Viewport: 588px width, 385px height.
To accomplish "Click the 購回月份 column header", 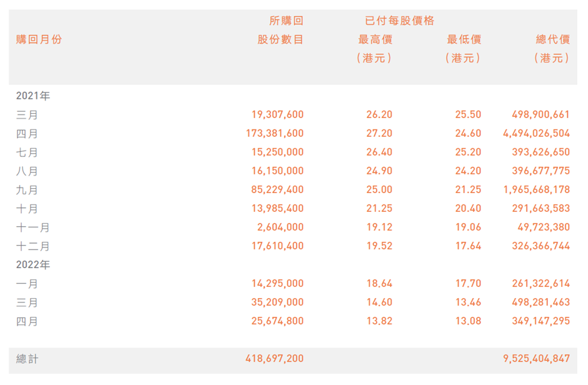I will (39, 39).
